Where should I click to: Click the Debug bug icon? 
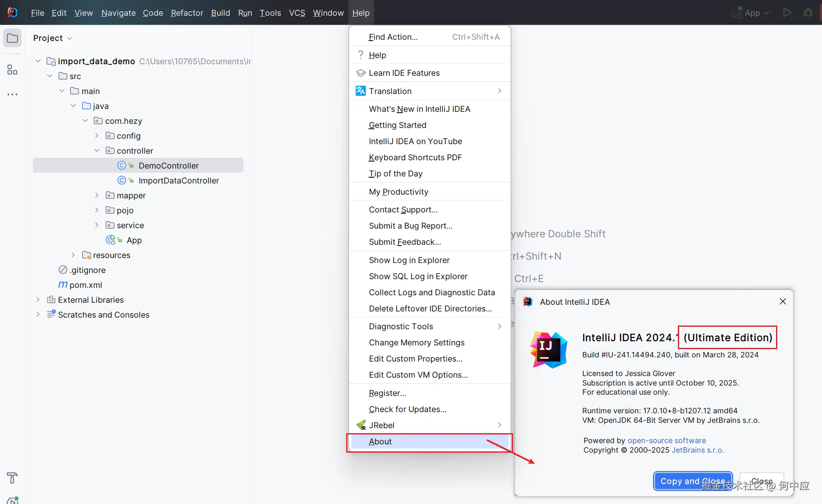coord(808,13)
